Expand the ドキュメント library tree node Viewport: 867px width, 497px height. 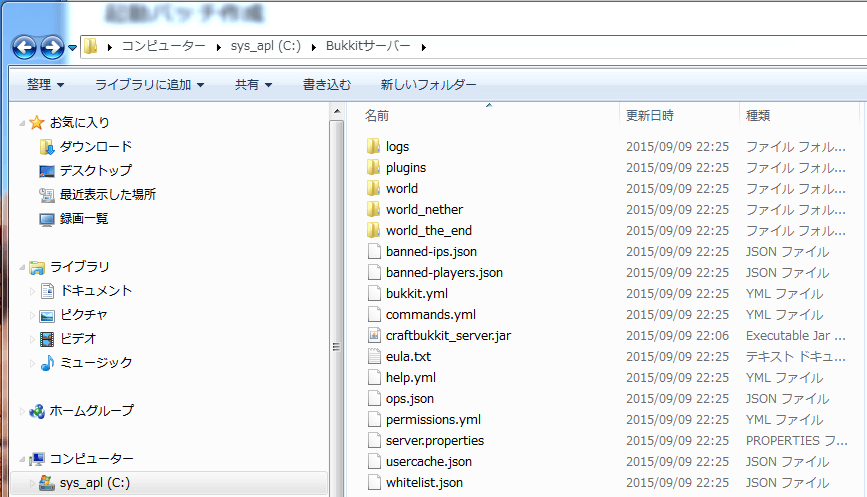tap(31, 291)
